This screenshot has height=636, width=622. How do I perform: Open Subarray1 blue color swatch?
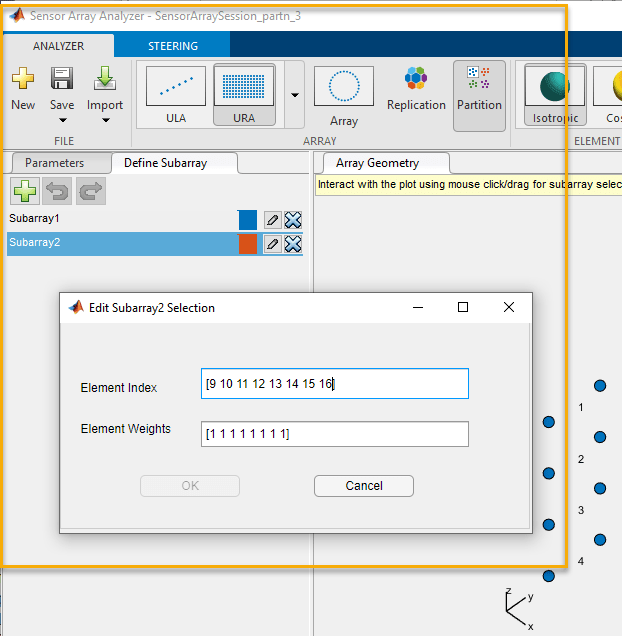pyautogui.click(x=248, y=220)
